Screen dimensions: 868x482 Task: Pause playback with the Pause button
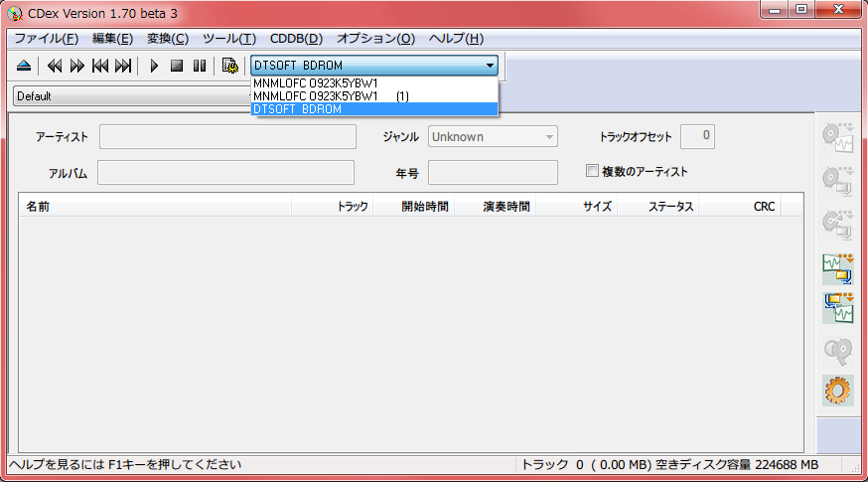pos(200,66)
